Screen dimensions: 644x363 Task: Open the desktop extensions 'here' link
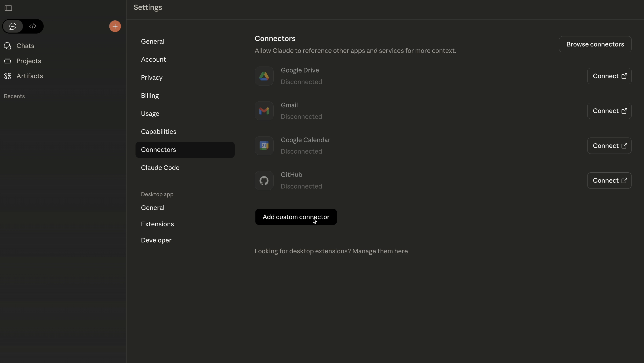(x=401, y=252)
